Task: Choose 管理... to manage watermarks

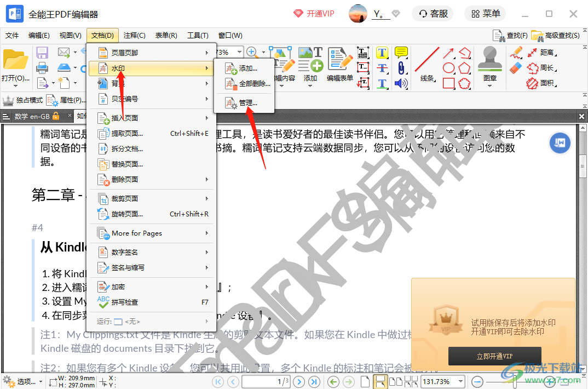Action: (244, 103)
